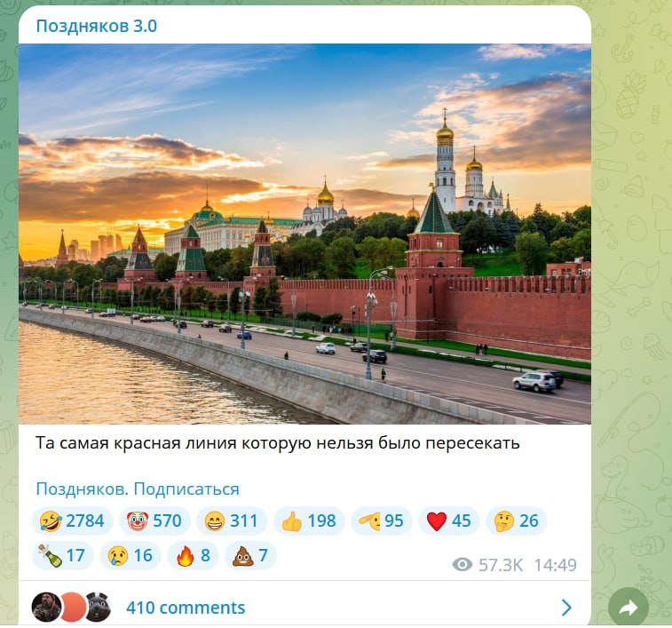This screenshot has height=628, width=672.
Task: Select the thinking face reaction with 26
Action: click(x=517, y=521)
